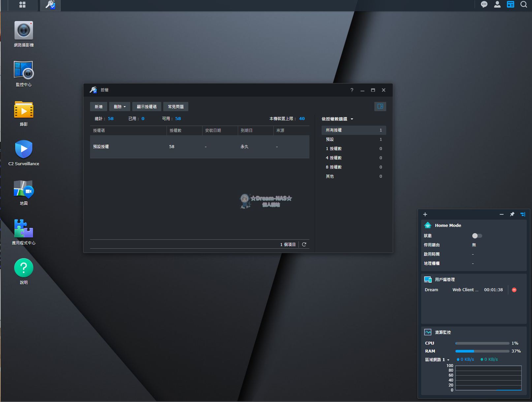The height and width of the screenshot is (402, 532).
Task: Refresh the license list
Action: [x=304, y=244]
